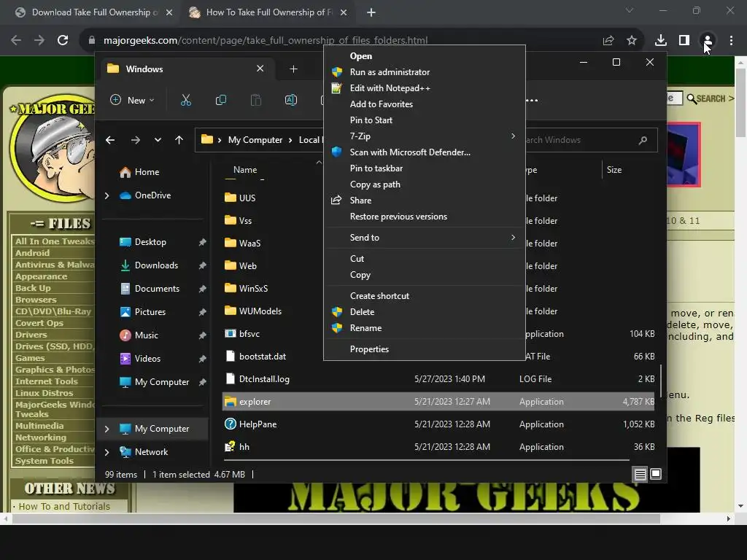Screen dimensions: 747x560
Task: Bookmark this page with the star icon
Action: tap(632, 41)
